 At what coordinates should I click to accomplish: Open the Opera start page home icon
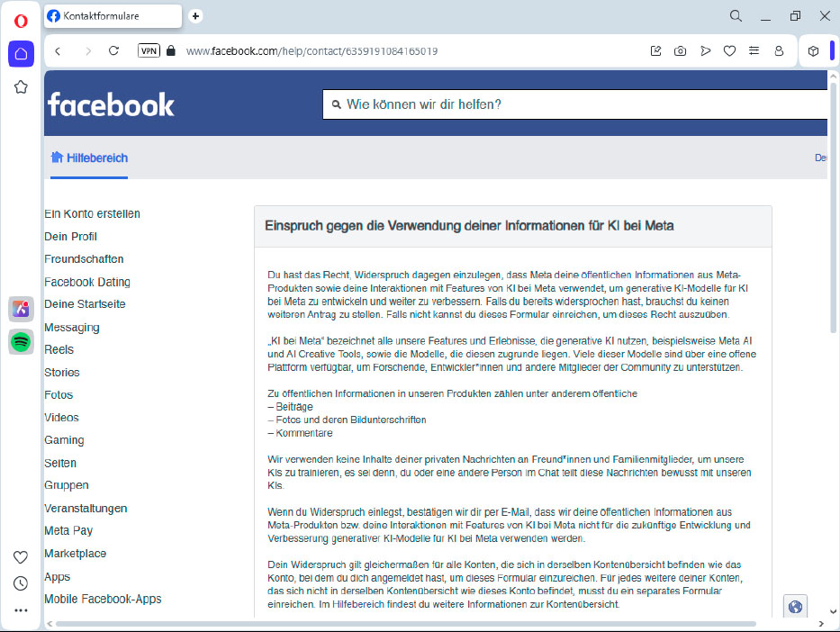(21, 53)
